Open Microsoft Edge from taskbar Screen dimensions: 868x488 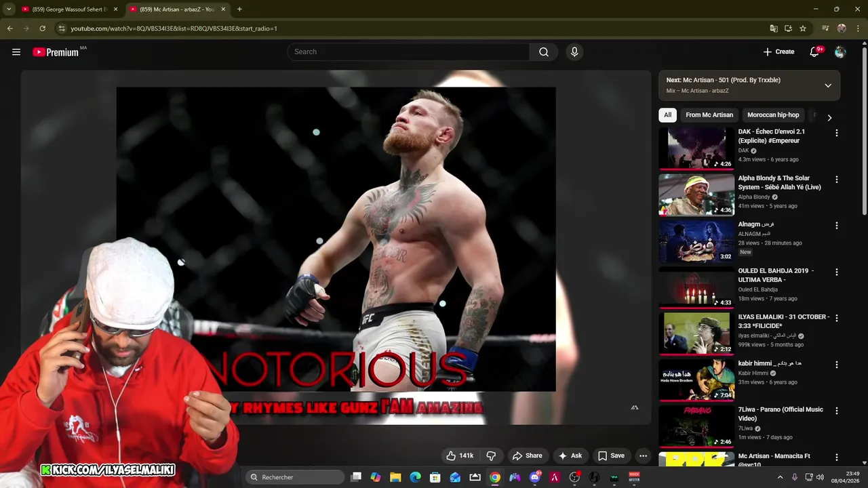tap(415, 477)
